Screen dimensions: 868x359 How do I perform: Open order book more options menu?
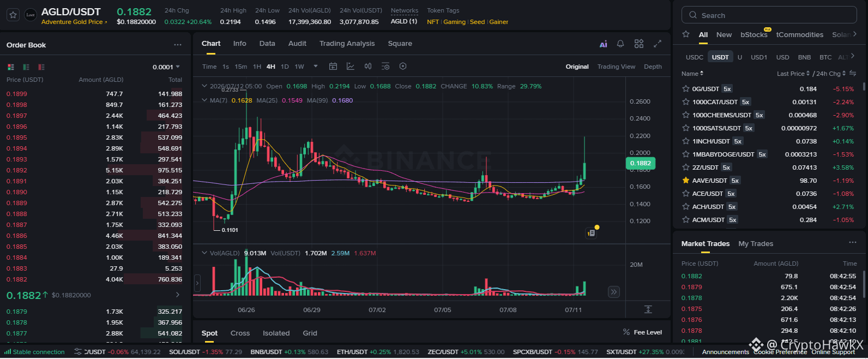click(x=178, y=45)
